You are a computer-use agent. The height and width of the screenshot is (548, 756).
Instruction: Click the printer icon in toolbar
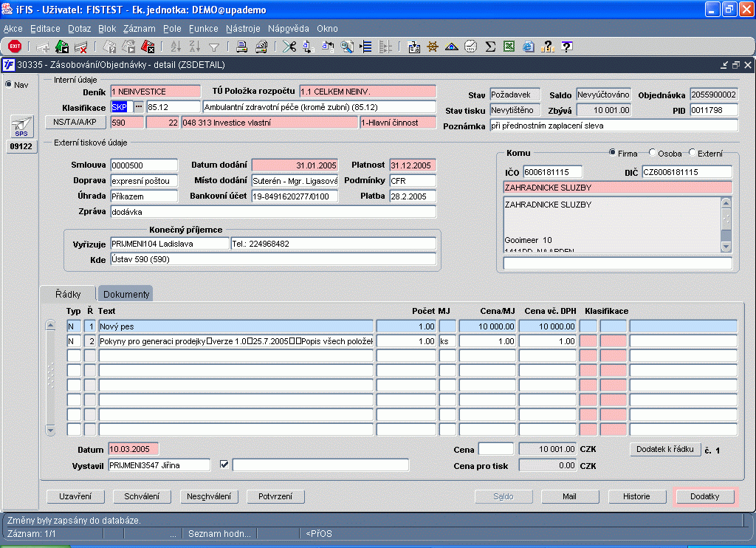pyautogui.click(x=241, y=47)
